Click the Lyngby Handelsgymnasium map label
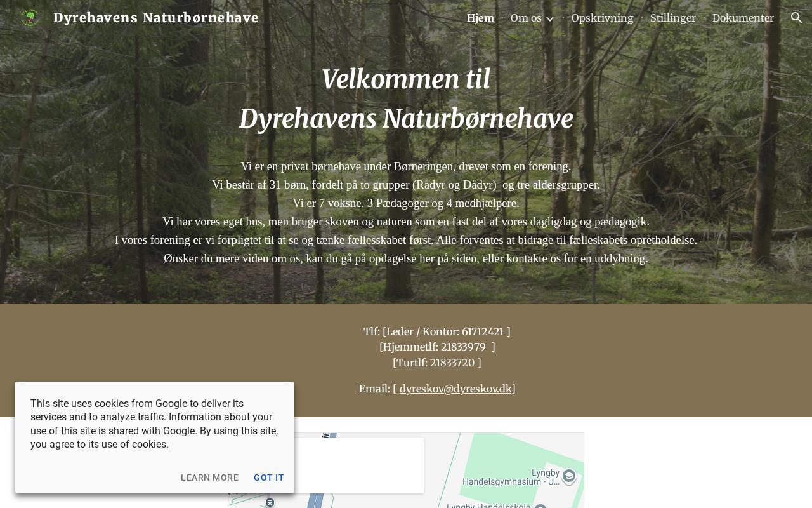The width and height of the screenshot is (812, 508). [511, 477]
